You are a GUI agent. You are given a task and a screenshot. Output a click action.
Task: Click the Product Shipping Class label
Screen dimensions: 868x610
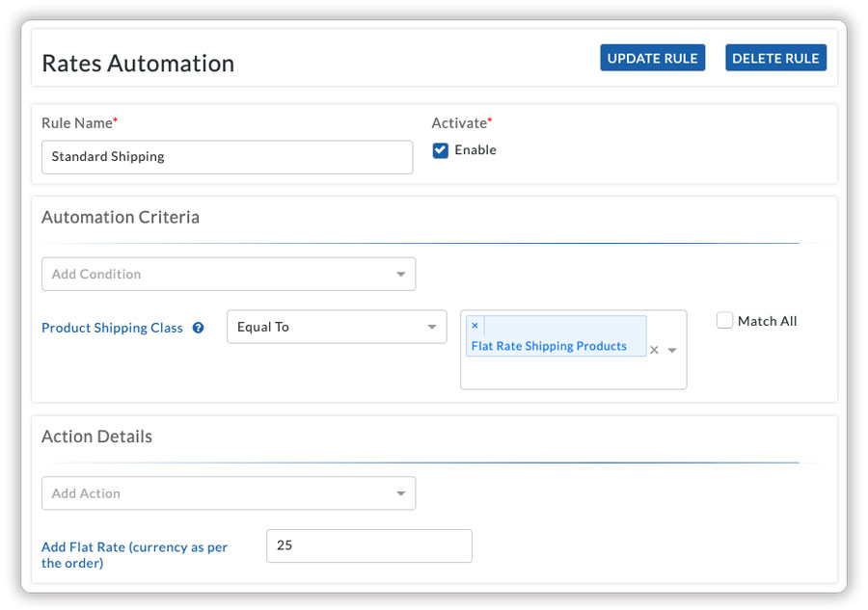112,328
